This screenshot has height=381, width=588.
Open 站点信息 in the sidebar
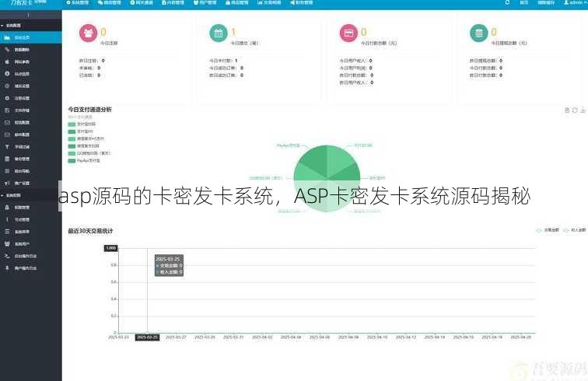(x=31, y=74)
